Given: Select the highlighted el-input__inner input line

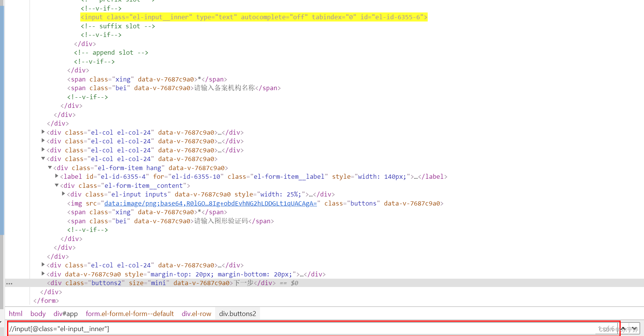Looking at the screenshot, I should 254,17.
